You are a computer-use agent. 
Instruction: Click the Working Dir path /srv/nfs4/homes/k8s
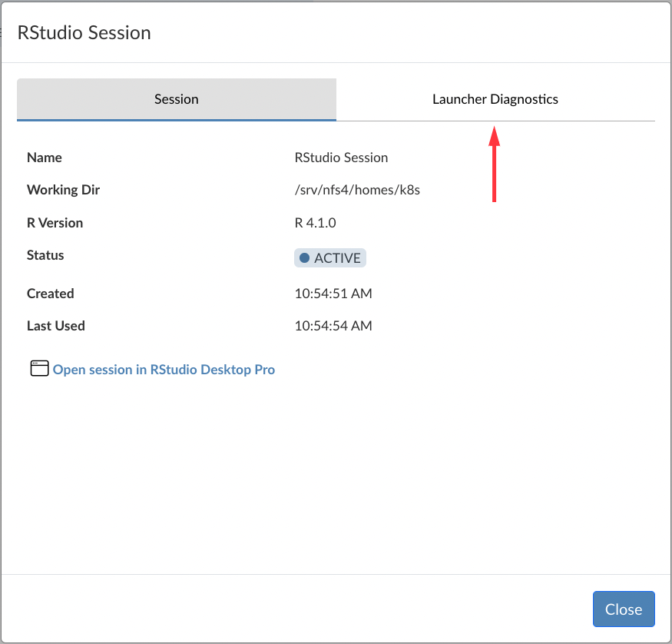(x=358, y=190)
